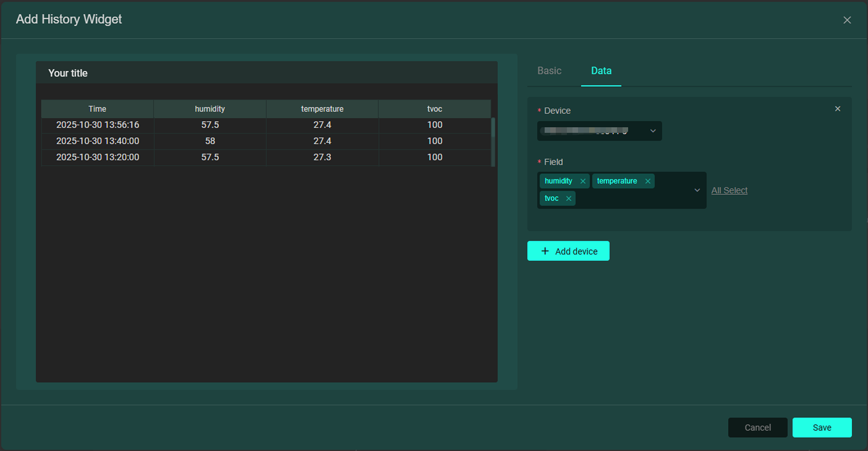The height and width of the screenshot is (451, 868).
Task: Save the history widget
Action: 822,428
